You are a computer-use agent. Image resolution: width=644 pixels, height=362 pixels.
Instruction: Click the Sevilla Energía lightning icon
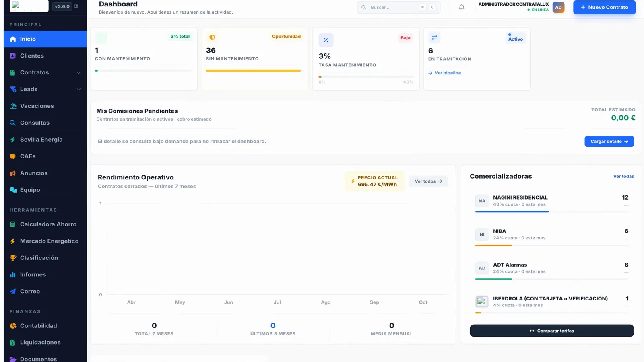point(13,140)
